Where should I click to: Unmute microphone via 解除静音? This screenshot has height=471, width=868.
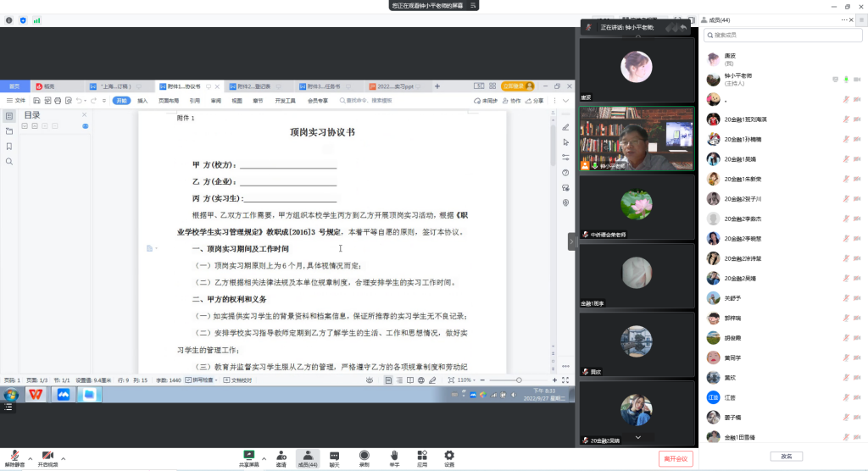[x=14, y=457]
